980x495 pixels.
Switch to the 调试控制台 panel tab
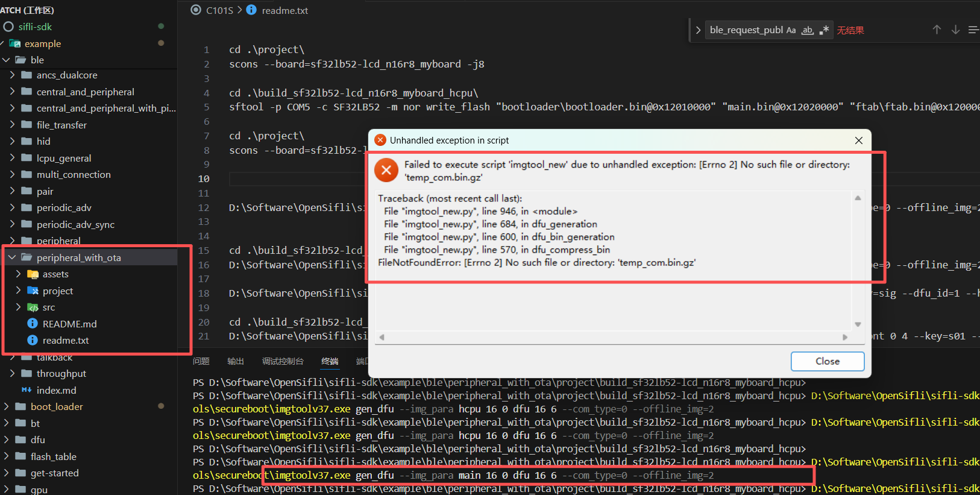(283, 361)
